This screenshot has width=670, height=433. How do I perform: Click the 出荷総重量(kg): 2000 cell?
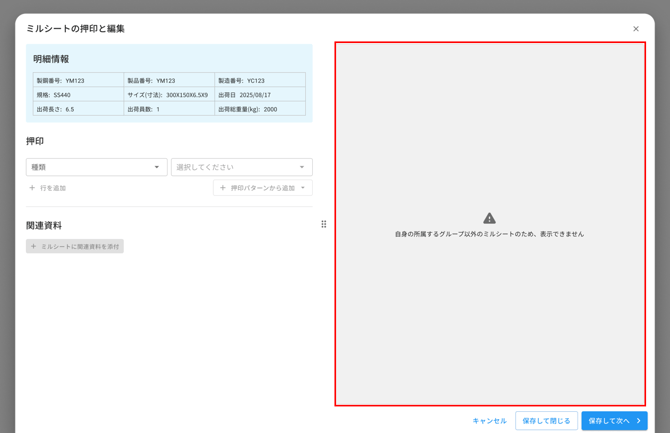[260, 109]
